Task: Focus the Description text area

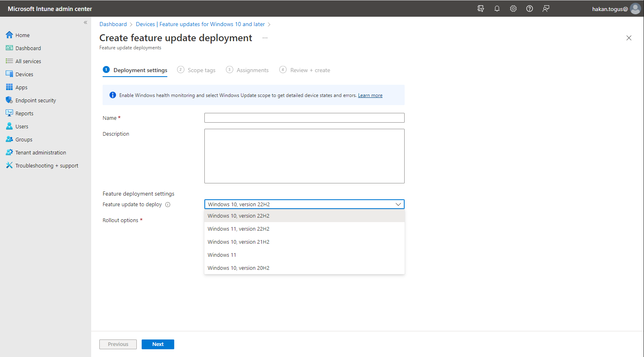Action: click(x=304, y=156)
